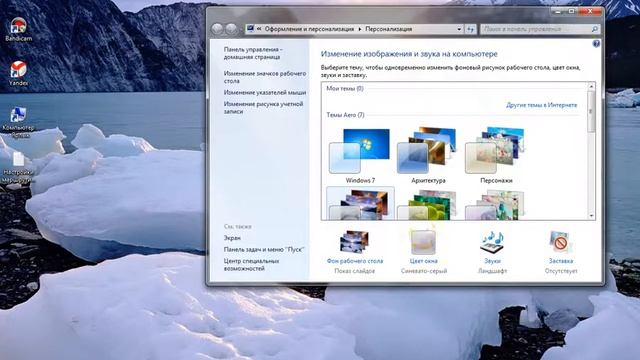Open address bar history dropdown arrow
This screenshot has width=640, height=360.
point(459,29)
